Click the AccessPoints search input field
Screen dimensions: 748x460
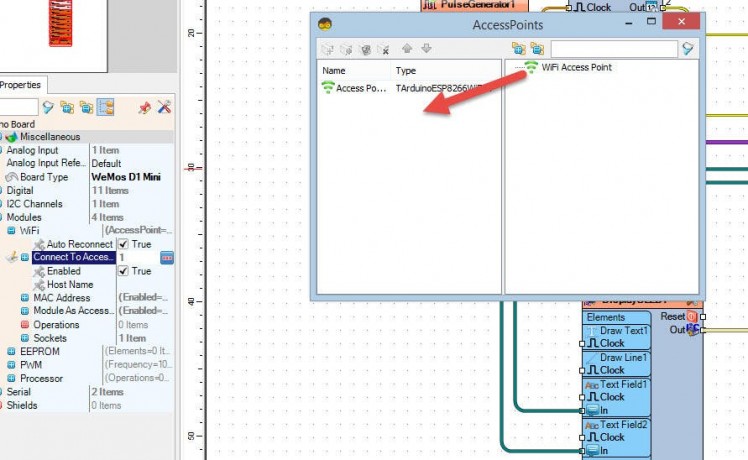coord(613,49)
